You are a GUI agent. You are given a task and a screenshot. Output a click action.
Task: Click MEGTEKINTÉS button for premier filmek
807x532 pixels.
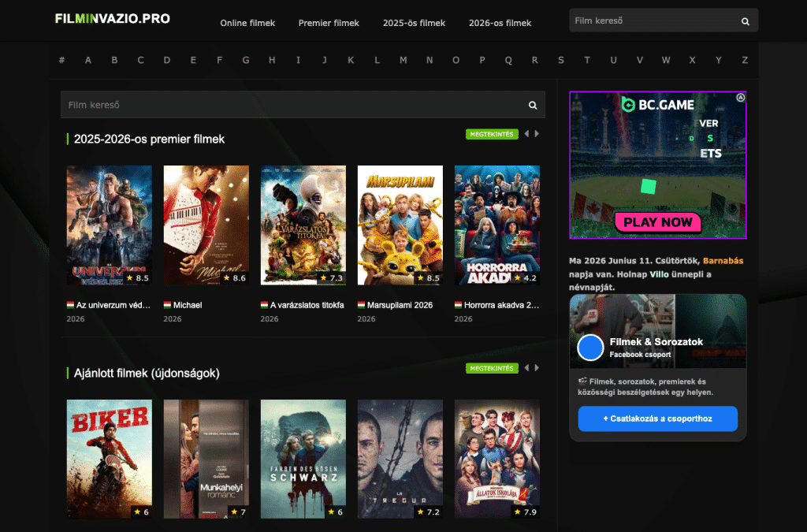coord(492,134)
